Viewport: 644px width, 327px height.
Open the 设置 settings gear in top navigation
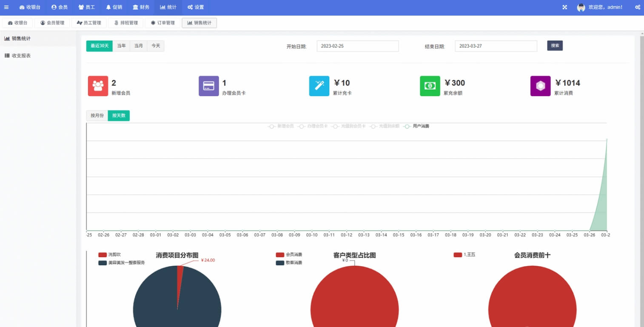(195, 7)
